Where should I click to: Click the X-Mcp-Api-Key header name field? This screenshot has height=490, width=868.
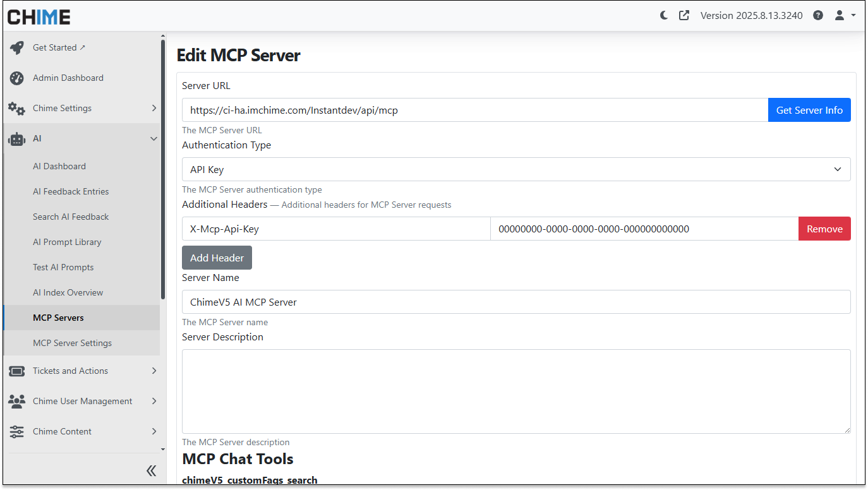336,229
